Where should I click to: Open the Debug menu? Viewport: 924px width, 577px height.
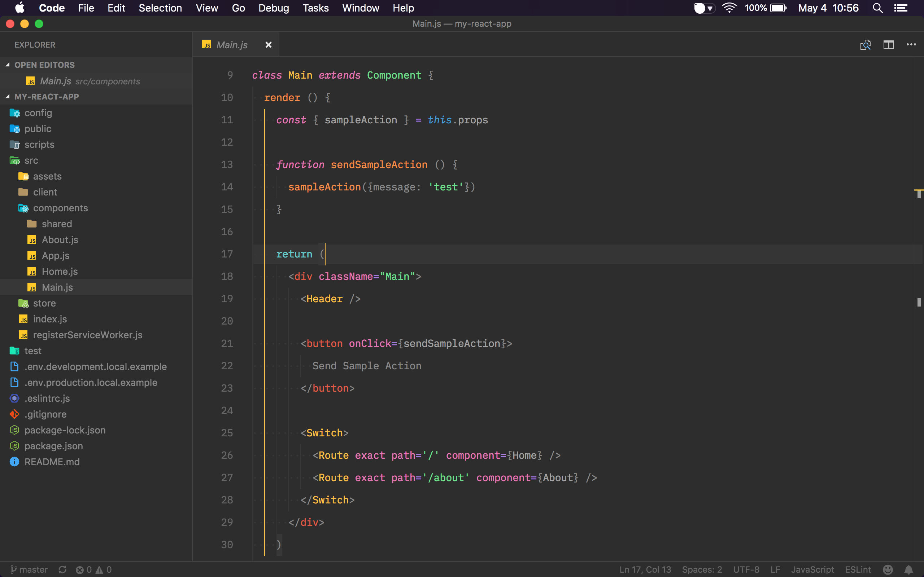(273, 8)
